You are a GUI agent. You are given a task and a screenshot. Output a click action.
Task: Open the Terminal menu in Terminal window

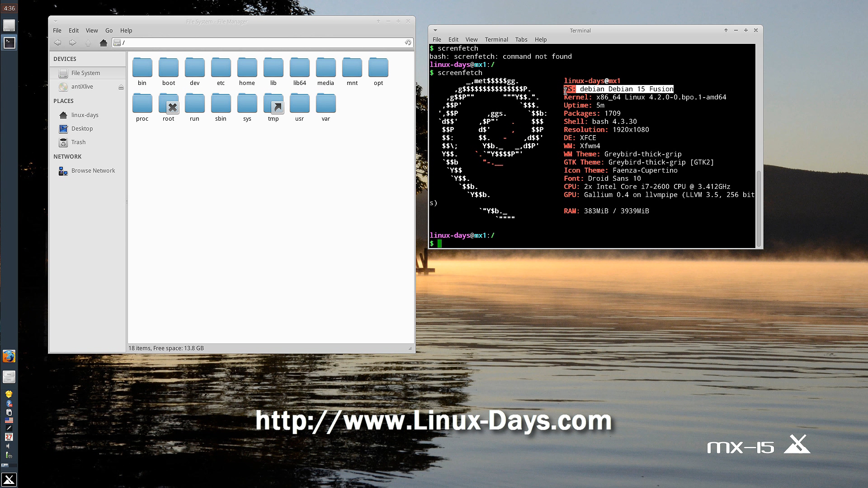[x=496, y=39]
